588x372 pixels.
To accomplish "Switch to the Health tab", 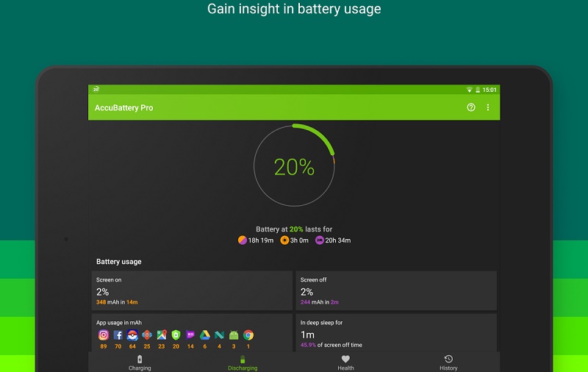I will [345, 362].
